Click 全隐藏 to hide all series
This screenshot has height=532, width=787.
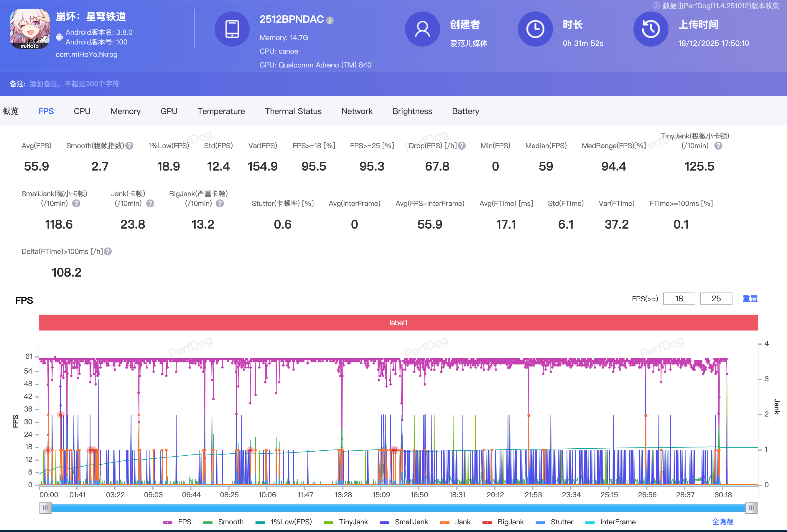pyautogui.click(x=722, y=522)
